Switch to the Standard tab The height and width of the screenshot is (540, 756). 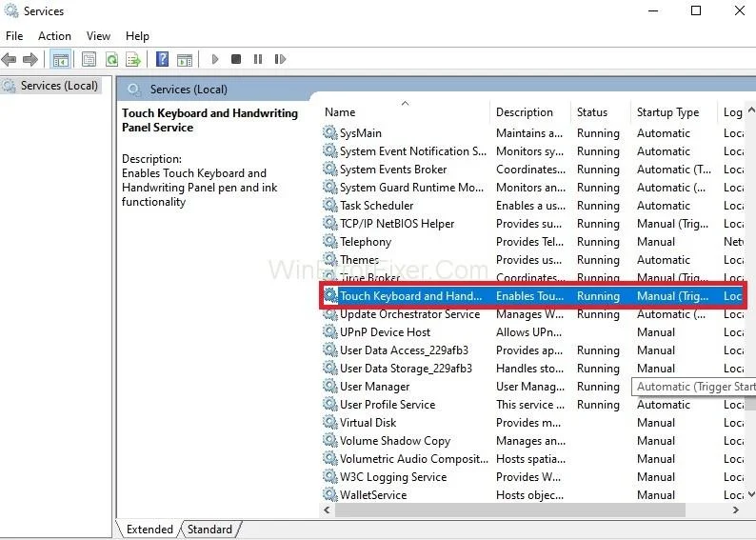click(209, 529)
